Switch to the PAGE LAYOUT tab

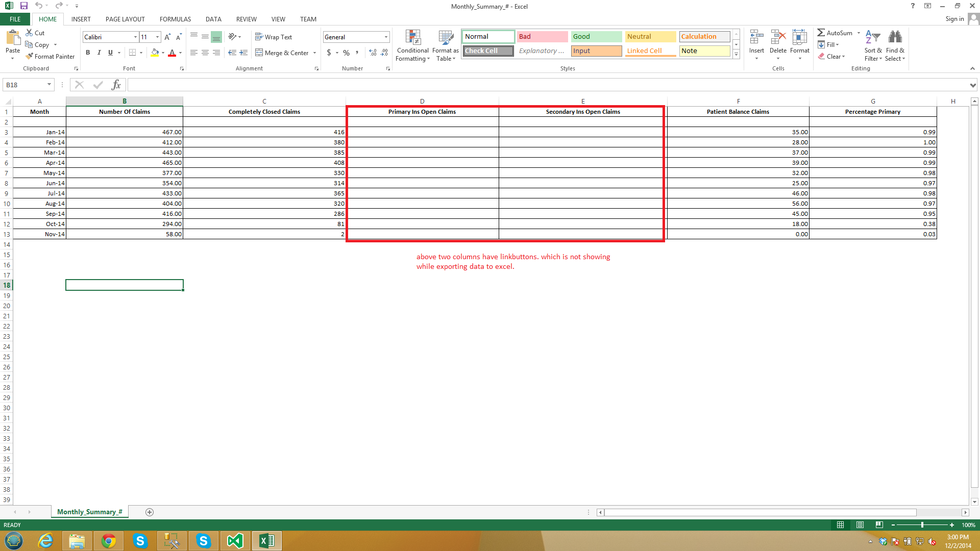[x=125, y=19]
